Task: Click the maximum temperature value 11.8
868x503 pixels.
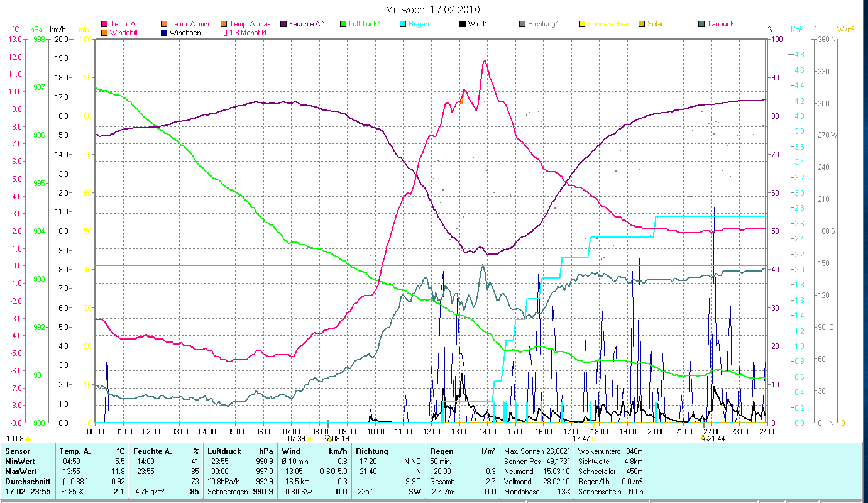Action: pyautogui.click(x=119, y=472)
